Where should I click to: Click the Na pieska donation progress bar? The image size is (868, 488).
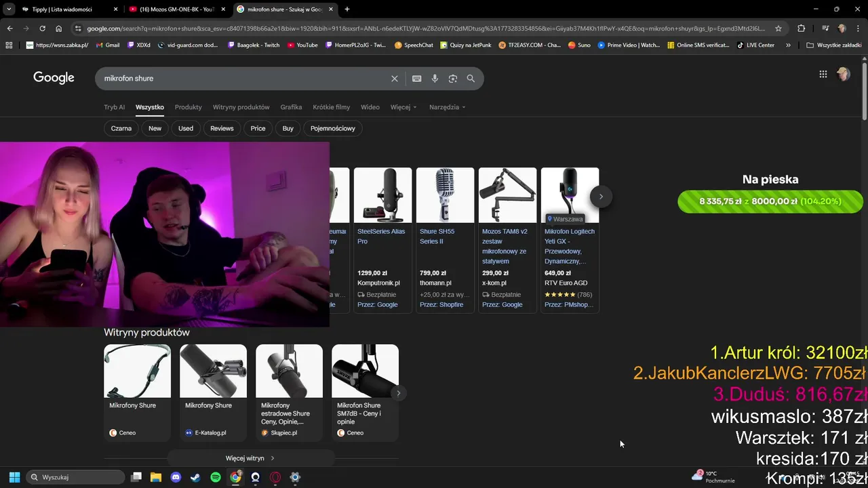770,201
